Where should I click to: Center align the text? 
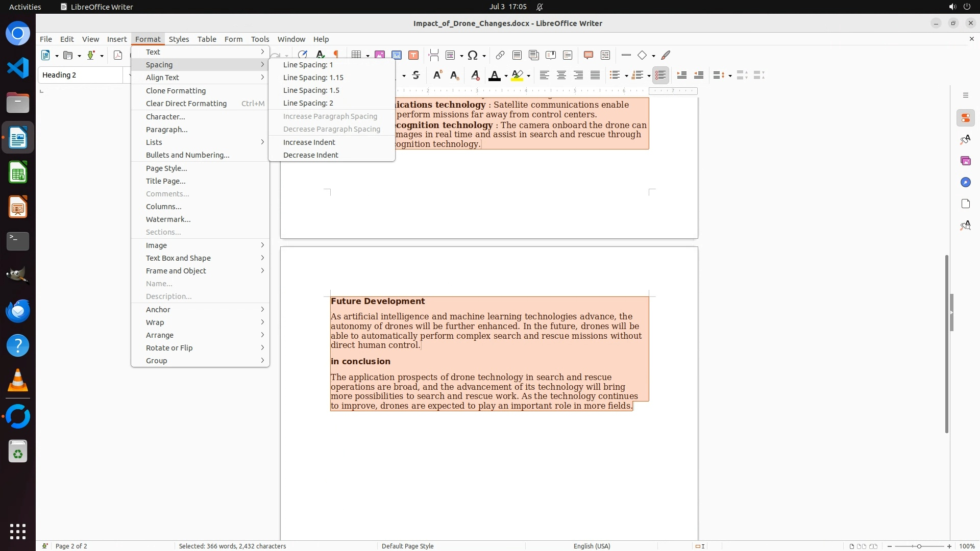tap(561, 76)
